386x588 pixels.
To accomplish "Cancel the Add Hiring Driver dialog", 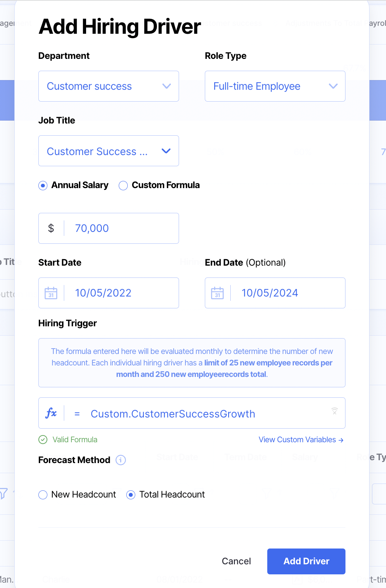I will point(236,561).
